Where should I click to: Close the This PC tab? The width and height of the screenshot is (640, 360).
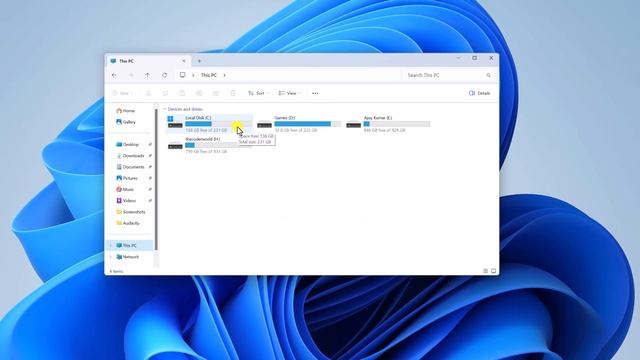[184, 61]
